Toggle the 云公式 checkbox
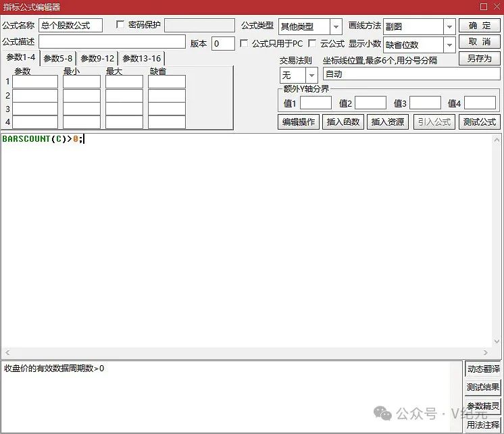Screen dimensions: 504x434 [311, 43]
